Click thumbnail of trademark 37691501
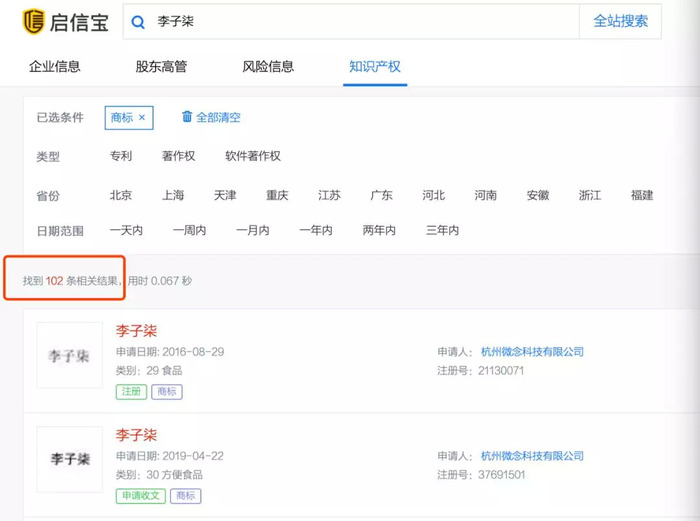 pyautogui.click(x=70, y=459)
